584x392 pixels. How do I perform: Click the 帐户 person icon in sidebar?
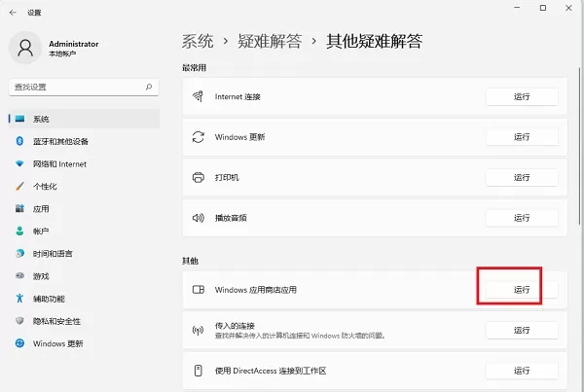19,231
